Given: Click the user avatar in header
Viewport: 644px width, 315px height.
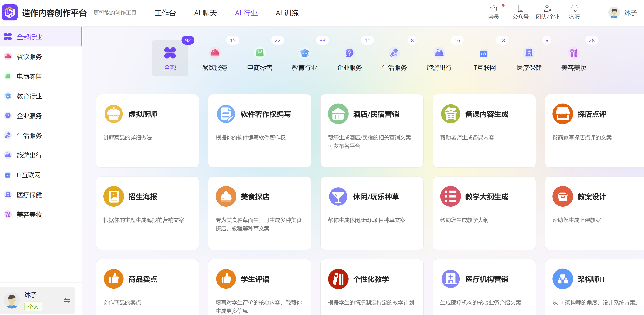Looking at the screenshot, I should tap(614, 13).
